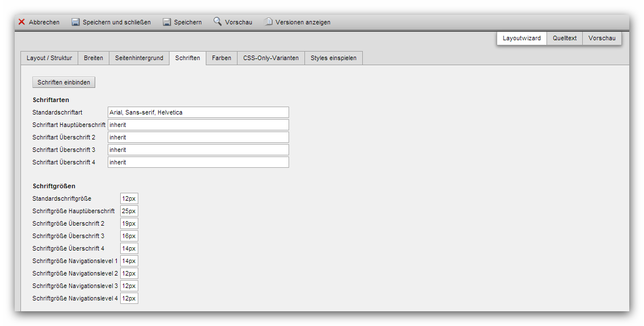Viewport: 644px width, 326px height.
Task: Switch to Vorschau view at top right
Action: tap(602, 38)
